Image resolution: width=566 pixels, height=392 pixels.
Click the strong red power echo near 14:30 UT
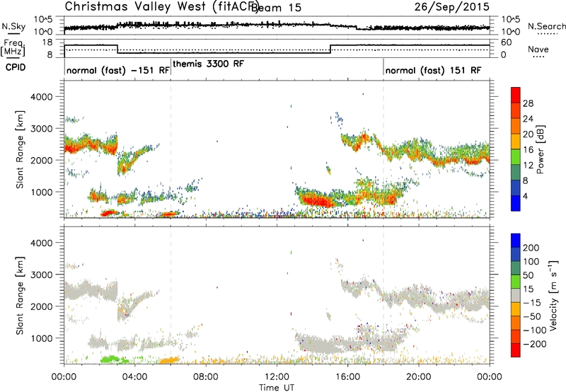[318, 200]
